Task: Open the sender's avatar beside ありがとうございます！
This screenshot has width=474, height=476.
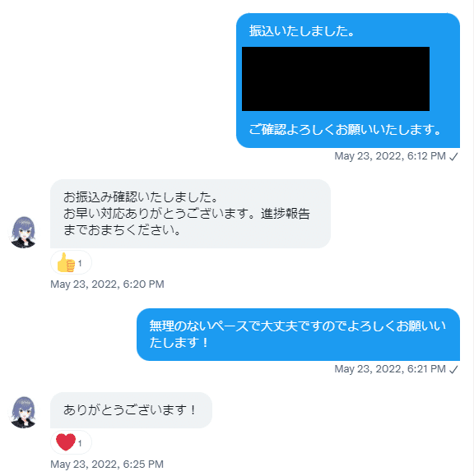Action: [23, 412]
